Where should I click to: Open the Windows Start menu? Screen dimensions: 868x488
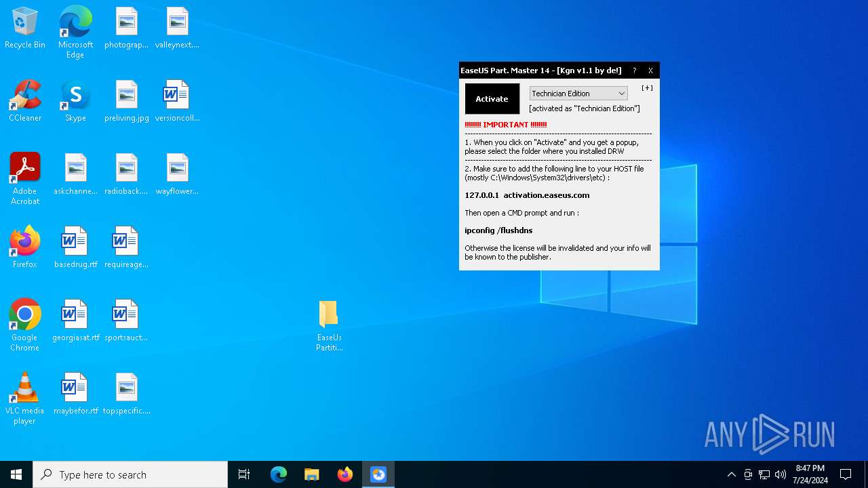[16, 474]
